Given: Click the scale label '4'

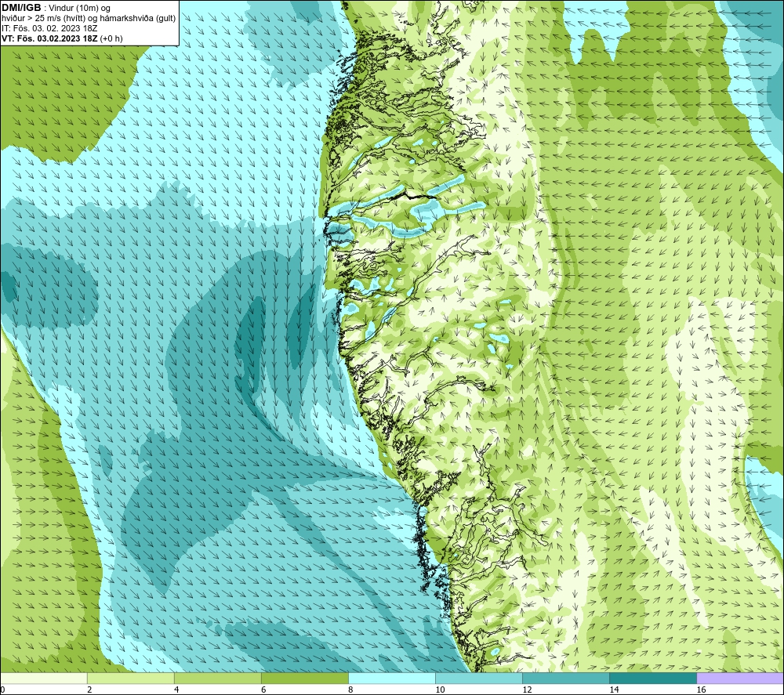Looking at the screenshot, I should tap(176, 690).
